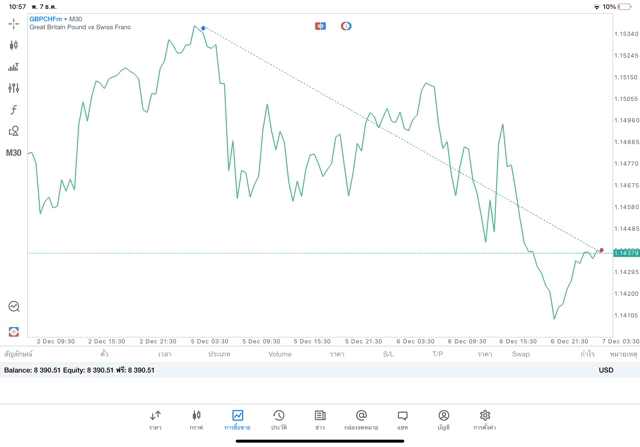Open the objects shapes icon

13,131
